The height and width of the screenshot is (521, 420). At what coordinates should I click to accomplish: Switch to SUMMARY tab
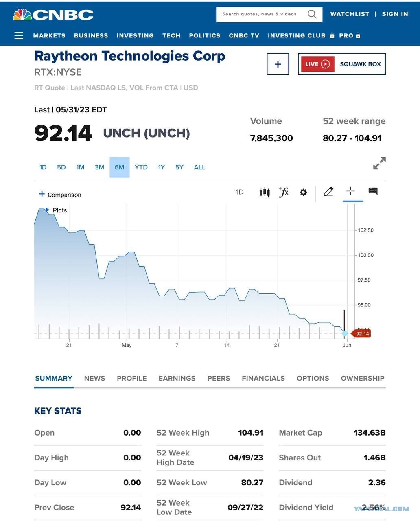coord(54,378)
